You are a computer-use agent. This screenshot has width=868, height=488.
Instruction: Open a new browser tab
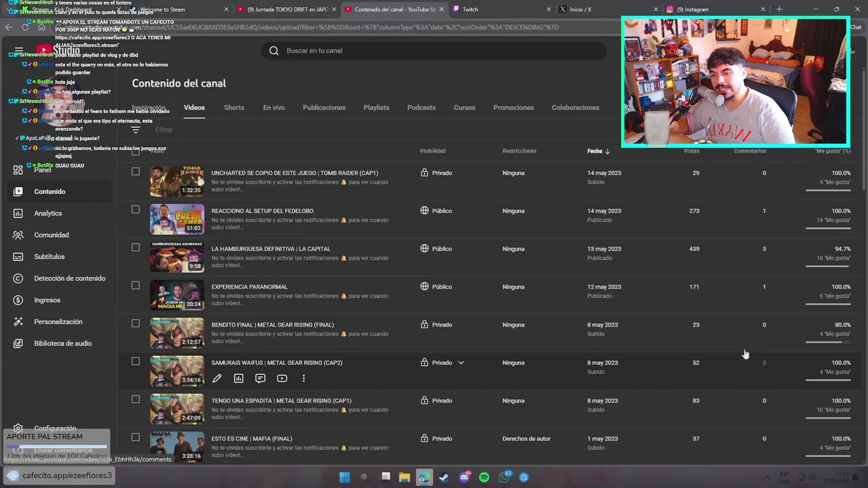(779, 9)
